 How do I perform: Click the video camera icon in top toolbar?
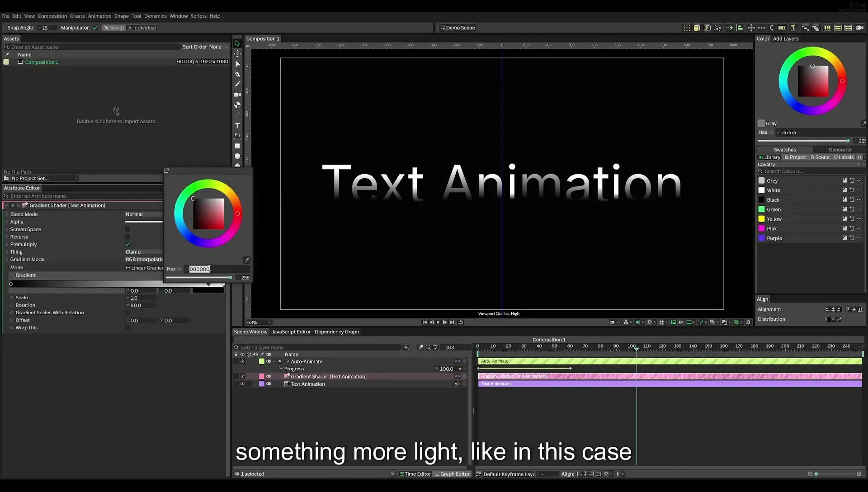[859, 28]
